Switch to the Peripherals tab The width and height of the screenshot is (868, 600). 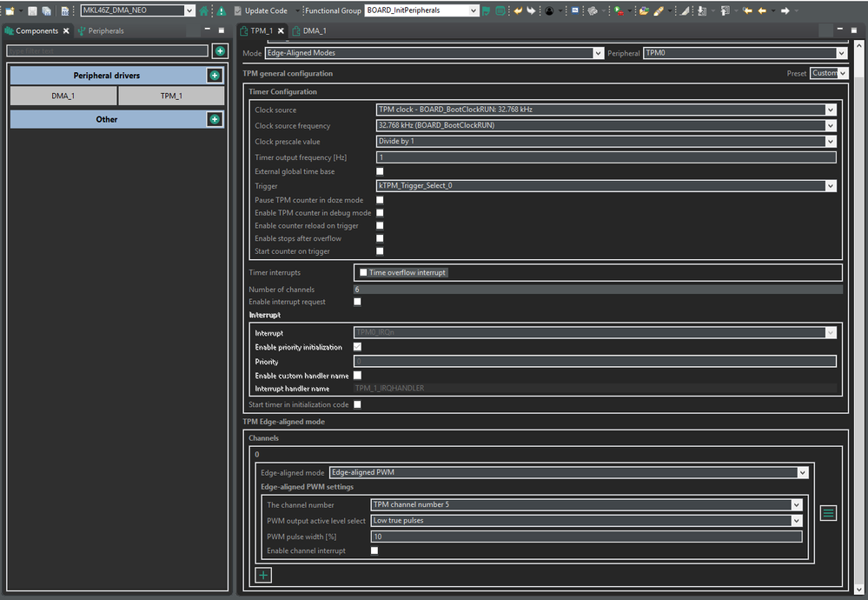[101, 31]
